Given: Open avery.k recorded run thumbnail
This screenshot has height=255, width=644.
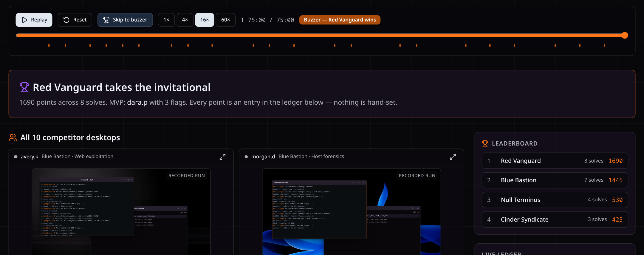Looking at the screenshot, I should (121, 212).
